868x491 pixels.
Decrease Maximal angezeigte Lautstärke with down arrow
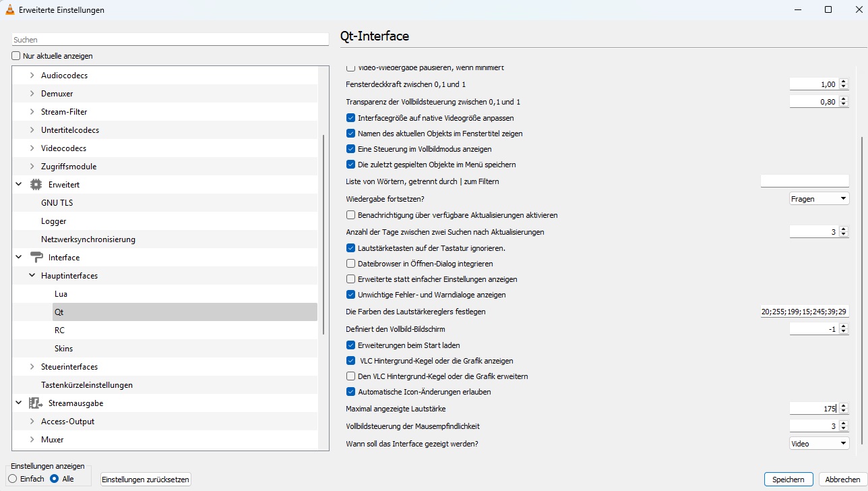click(x=844, y=411)
